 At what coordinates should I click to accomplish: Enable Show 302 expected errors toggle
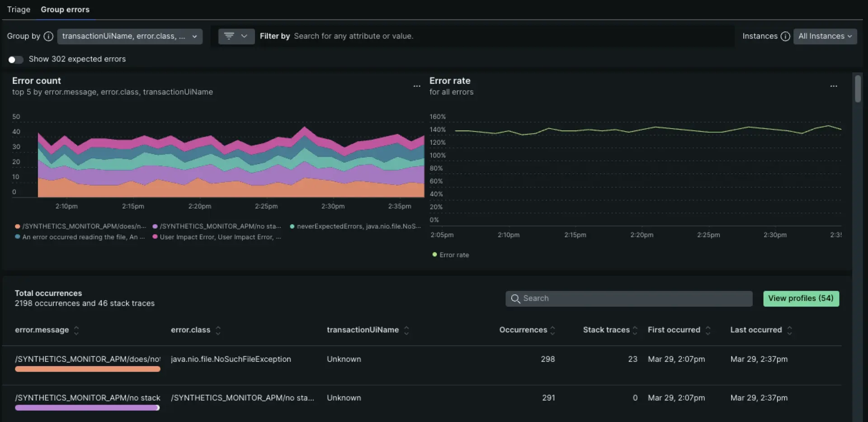tap(16, 60)
